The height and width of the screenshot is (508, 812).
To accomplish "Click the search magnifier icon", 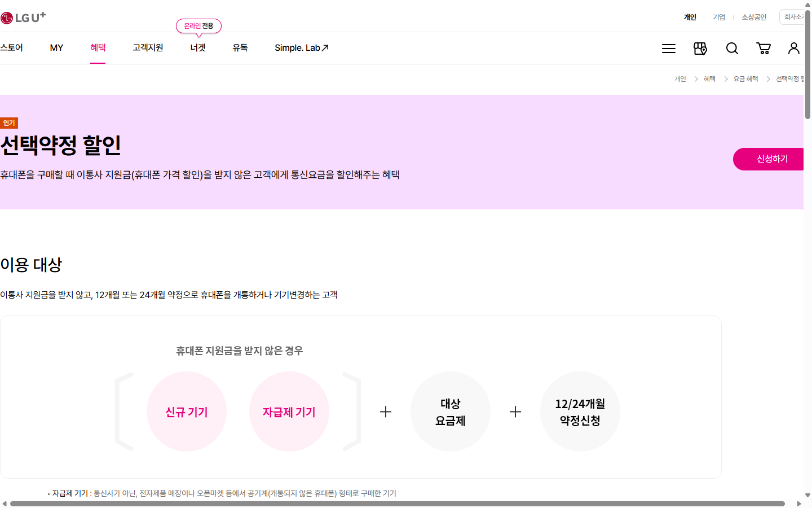I will point(732,49).
